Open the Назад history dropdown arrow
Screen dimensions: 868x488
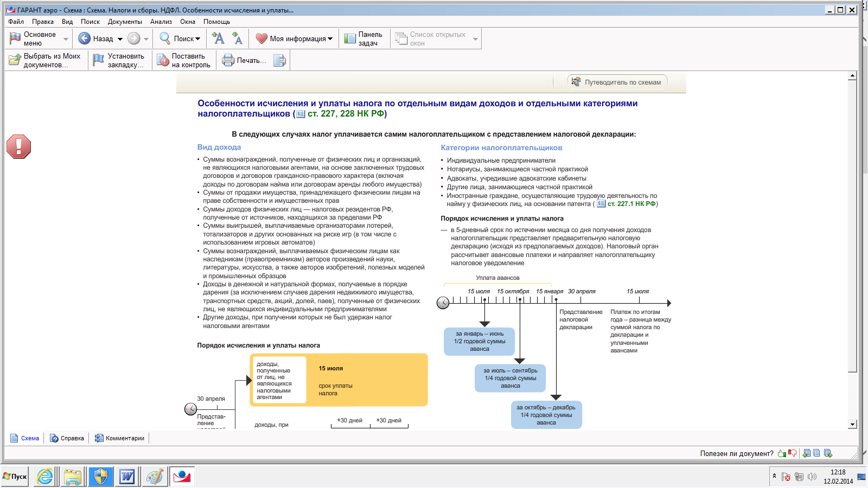point(119,39)
